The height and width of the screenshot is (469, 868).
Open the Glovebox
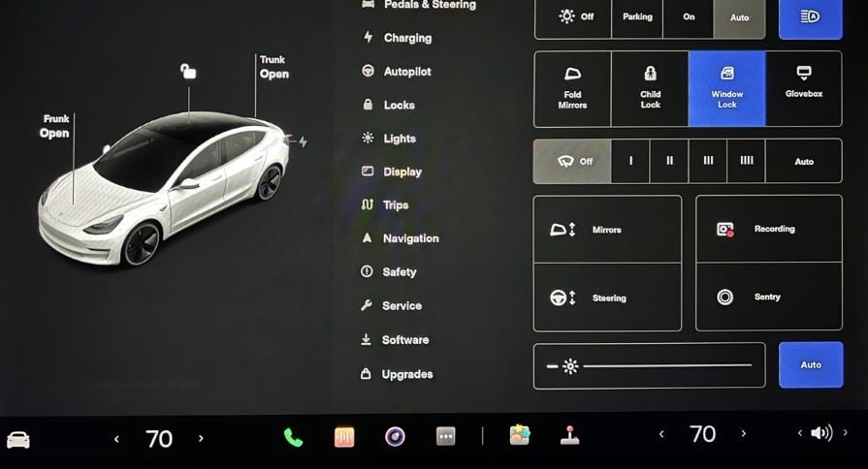(x=803, y=88)
